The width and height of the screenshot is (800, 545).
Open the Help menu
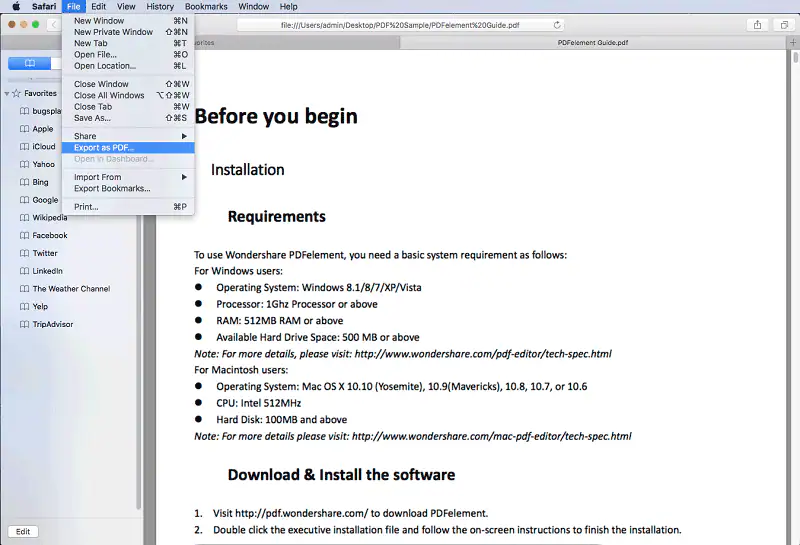click(x=288, y=7)
